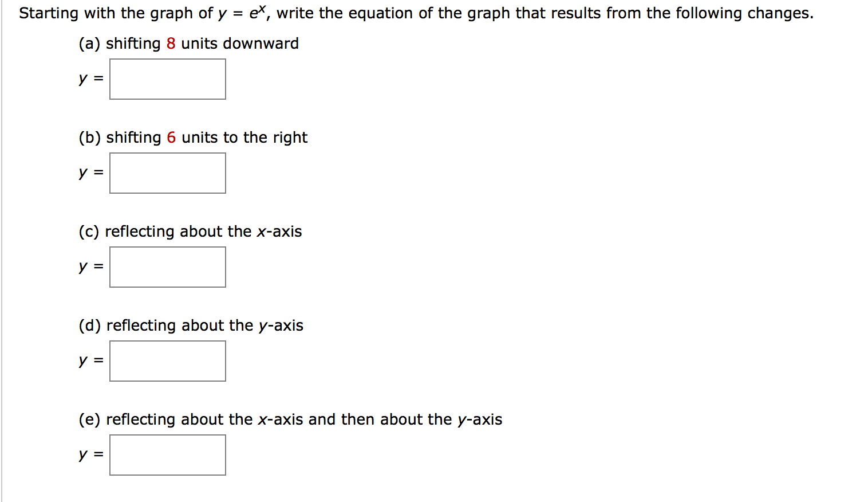
Task: Activate the answer field for part (e)
Action: coord(168,455)
